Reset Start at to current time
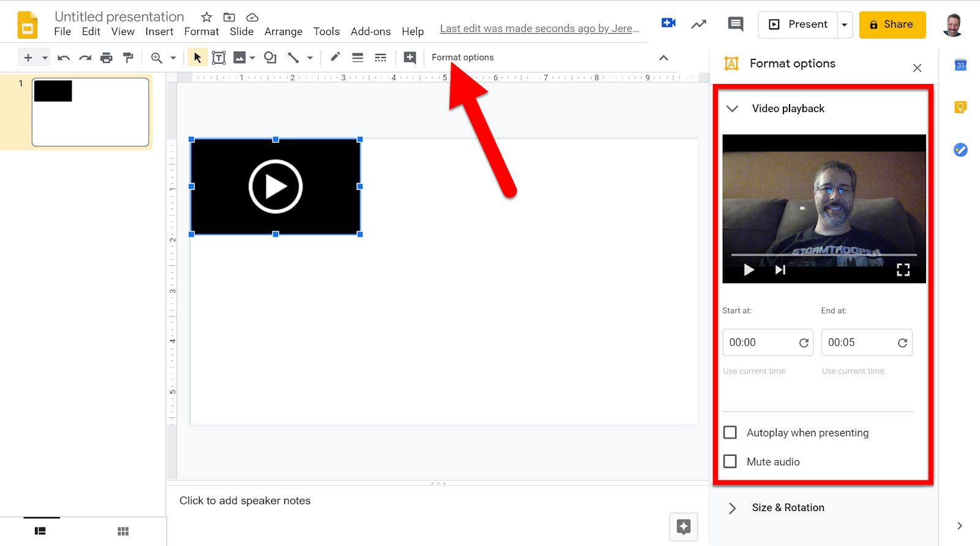 (804, 343)
